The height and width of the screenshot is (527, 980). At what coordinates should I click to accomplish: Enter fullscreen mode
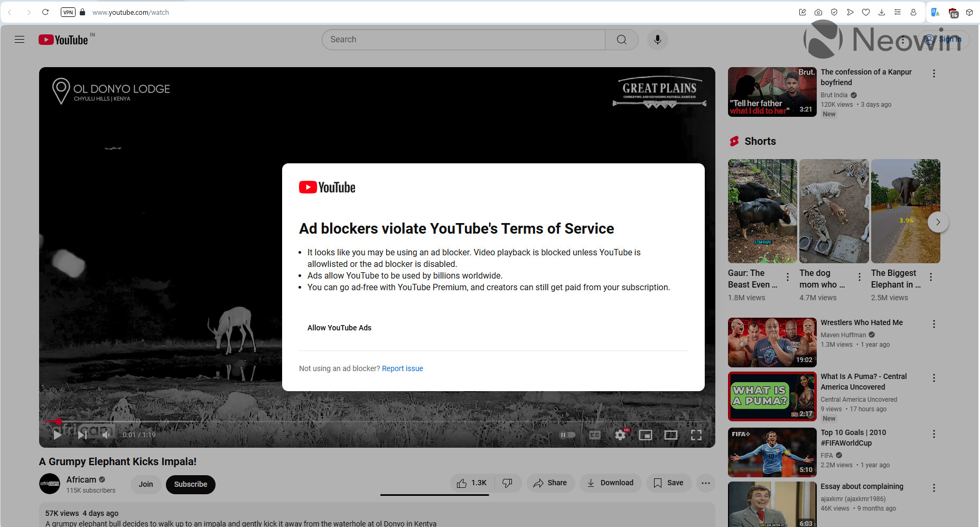(696, 434)
